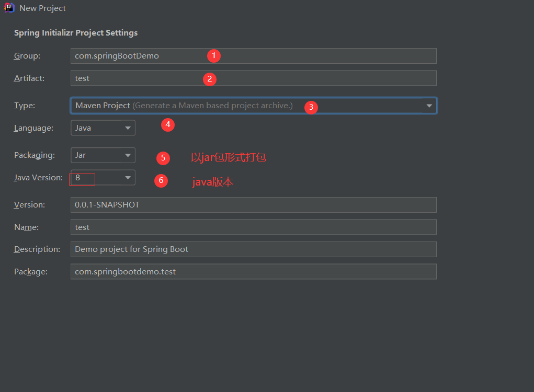Focus the Artifact input field
Image resolution: width=534 pixels, height=392 pixels.
tap(253, 78)
